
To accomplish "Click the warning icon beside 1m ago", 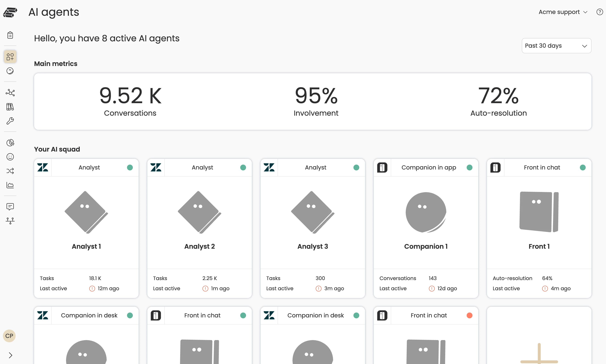I will (205, 289).
